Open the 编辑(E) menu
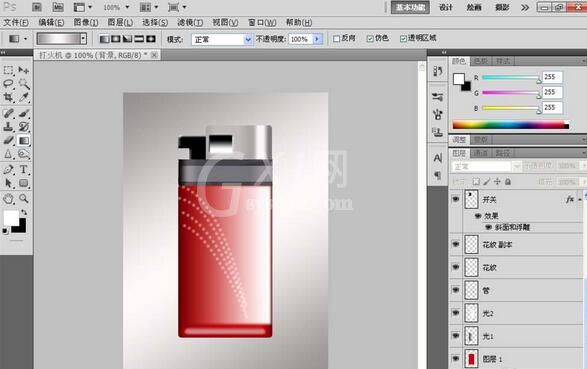 [x=51, y=22]
